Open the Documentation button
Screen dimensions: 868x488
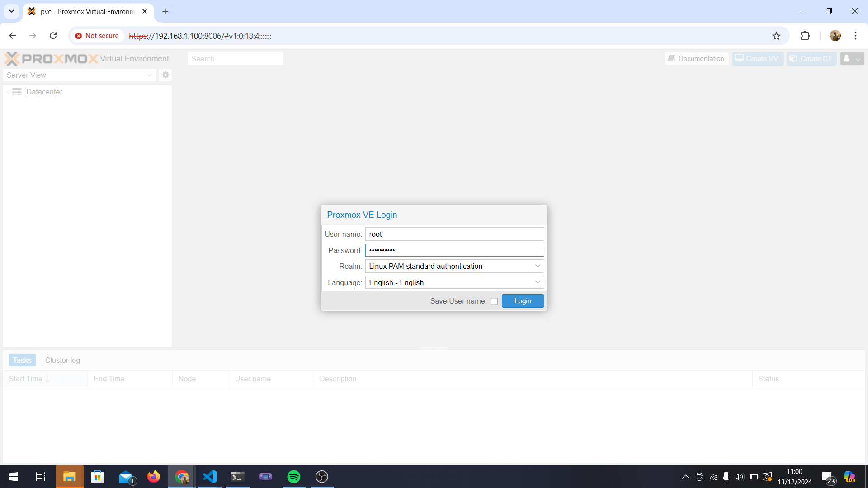[696, 59]
